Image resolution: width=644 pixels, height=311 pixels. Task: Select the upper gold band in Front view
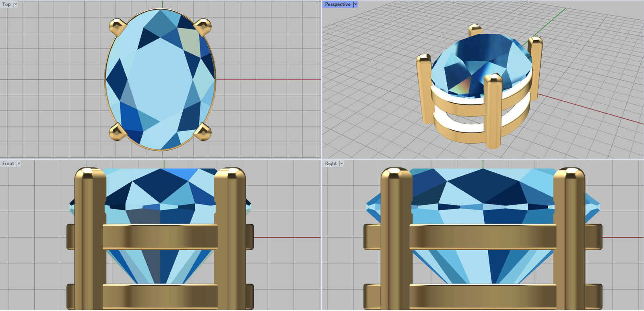tap(160, 237)
